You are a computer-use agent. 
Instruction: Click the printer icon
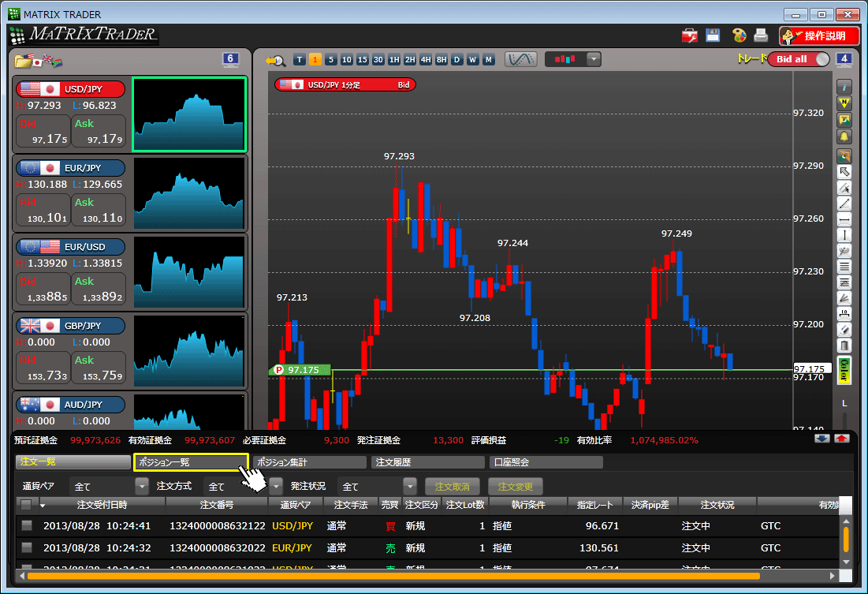click(761, 35)
